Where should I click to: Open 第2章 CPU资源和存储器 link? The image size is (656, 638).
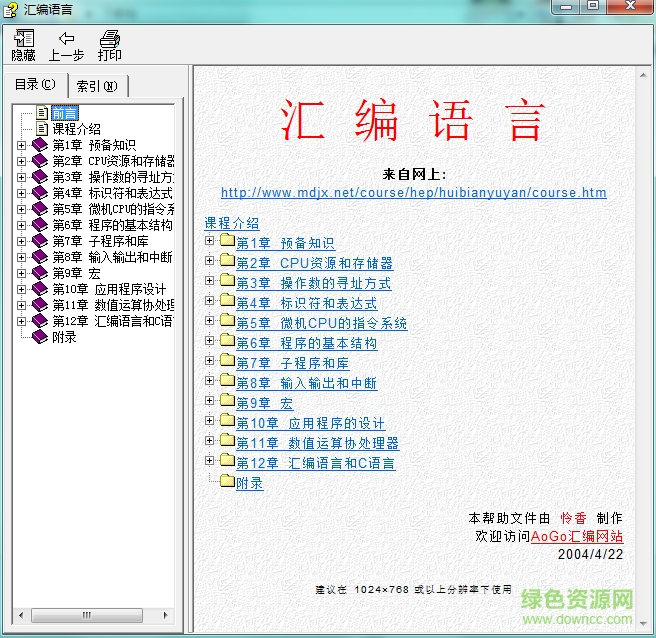[x=314, y=263]
